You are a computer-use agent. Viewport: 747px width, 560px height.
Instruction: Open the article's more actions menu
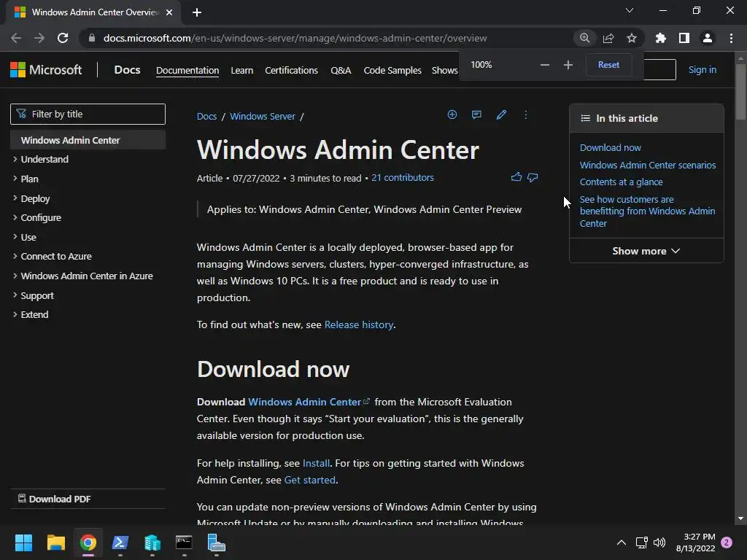pos(526,114)
